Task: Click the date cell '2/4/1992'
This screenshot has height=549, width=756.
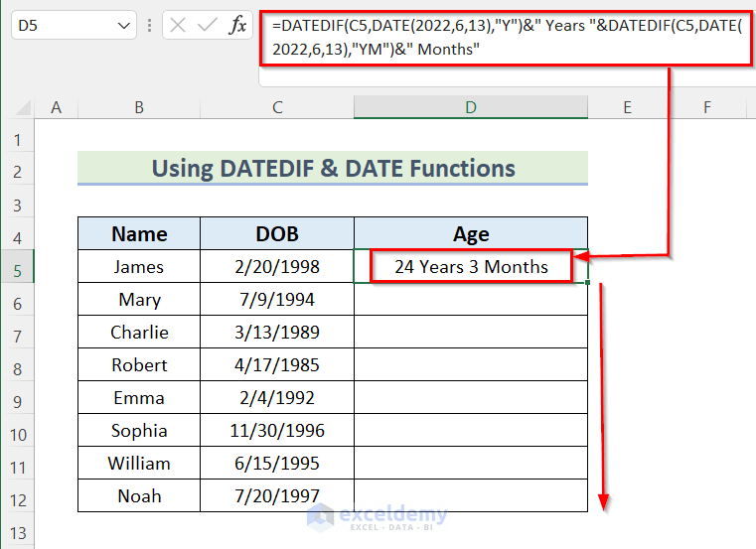Action: (x=277, y=398)
